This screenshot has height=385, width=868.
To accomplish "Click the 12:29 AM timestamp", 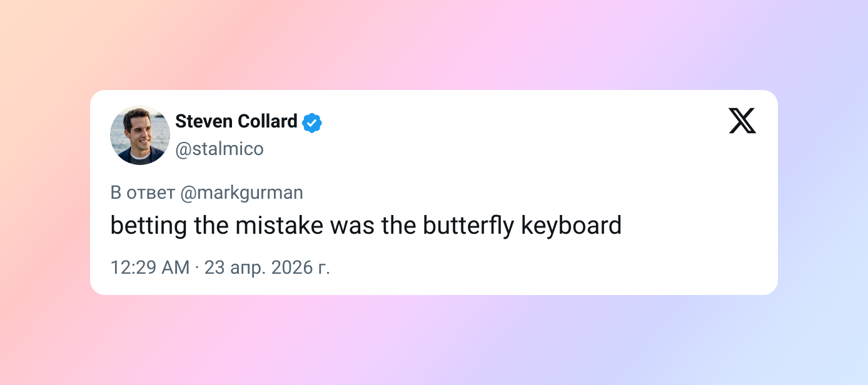I will pyautogui.click(x=149, y=267).
